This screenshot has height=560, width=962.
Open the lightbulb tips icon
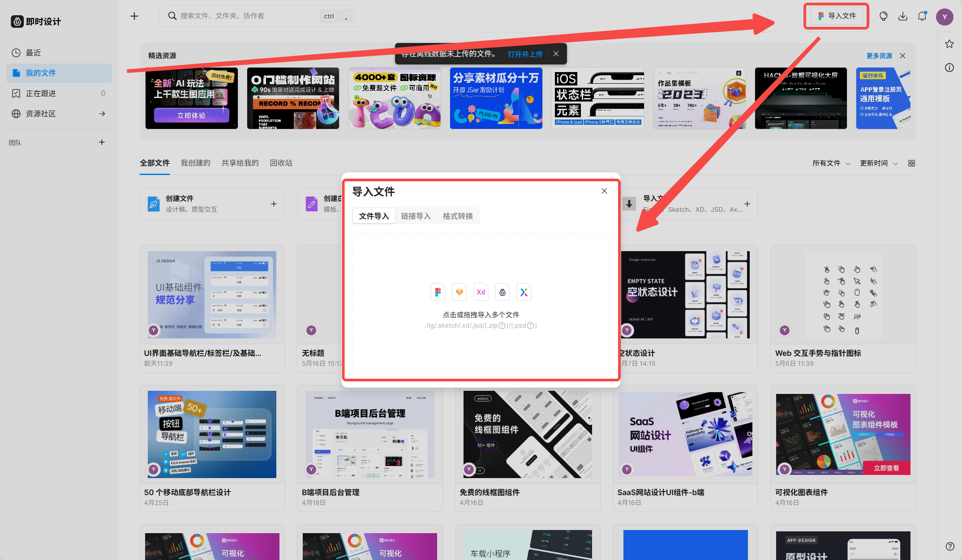coord(883,16)
